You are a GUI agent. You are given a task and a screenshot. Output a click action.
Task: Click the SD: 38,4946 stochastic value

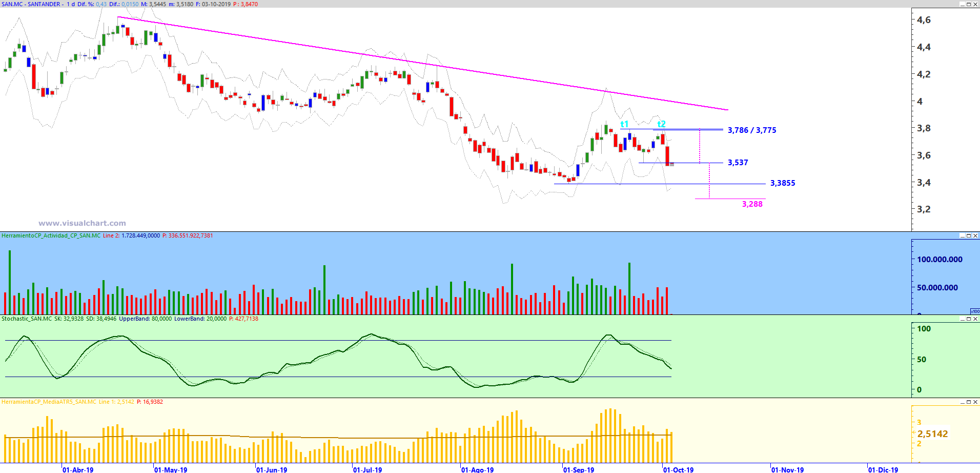click(101, 319)
